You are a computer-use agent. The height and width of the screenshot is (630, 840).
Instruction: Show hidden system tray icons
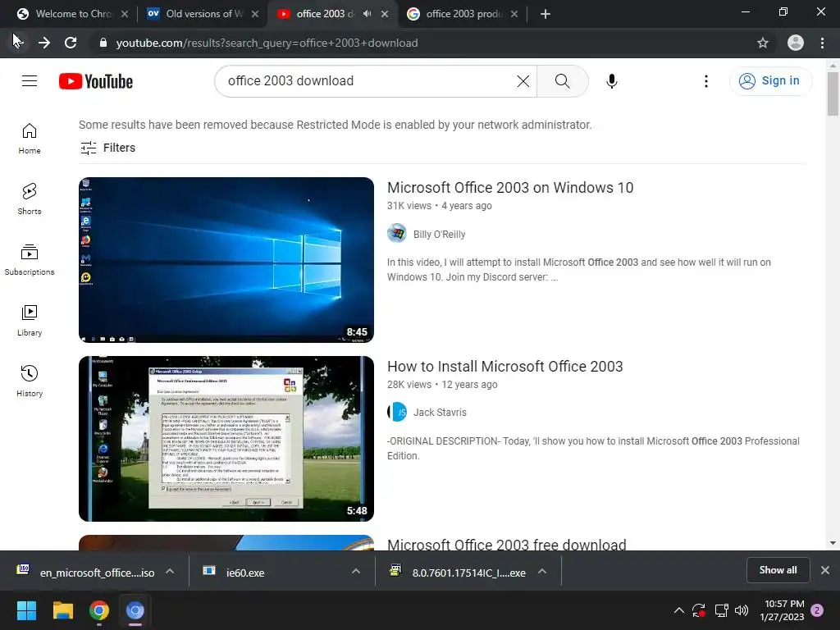678,610
